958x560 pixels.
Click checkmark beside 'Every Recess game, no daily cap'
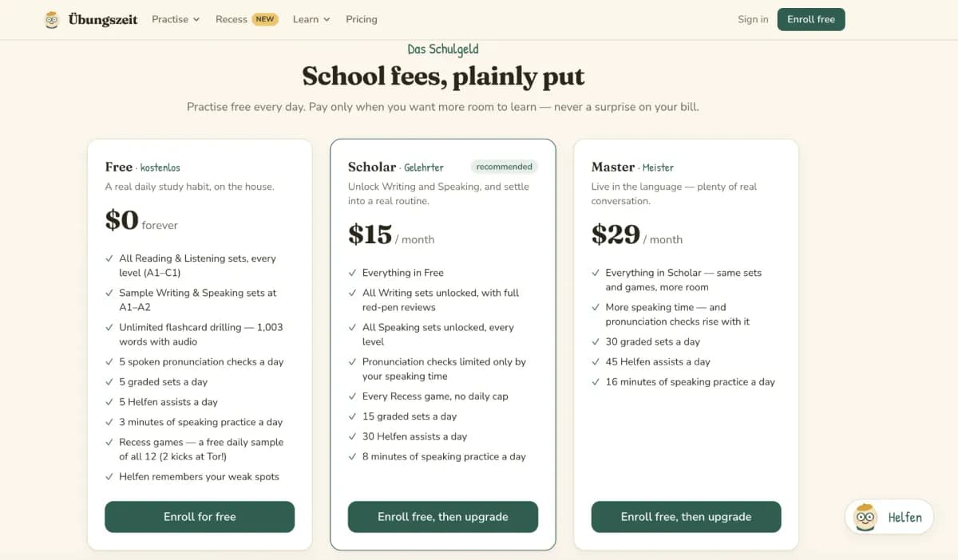[353, 396]
